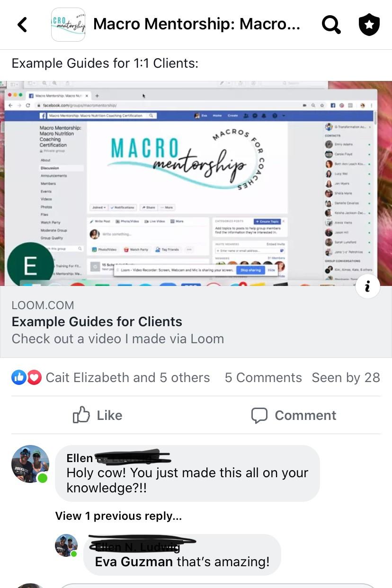This screenshot has width=392, height=588.
Task: Open the 5 Comments list
Action: (x=263, y=377)
